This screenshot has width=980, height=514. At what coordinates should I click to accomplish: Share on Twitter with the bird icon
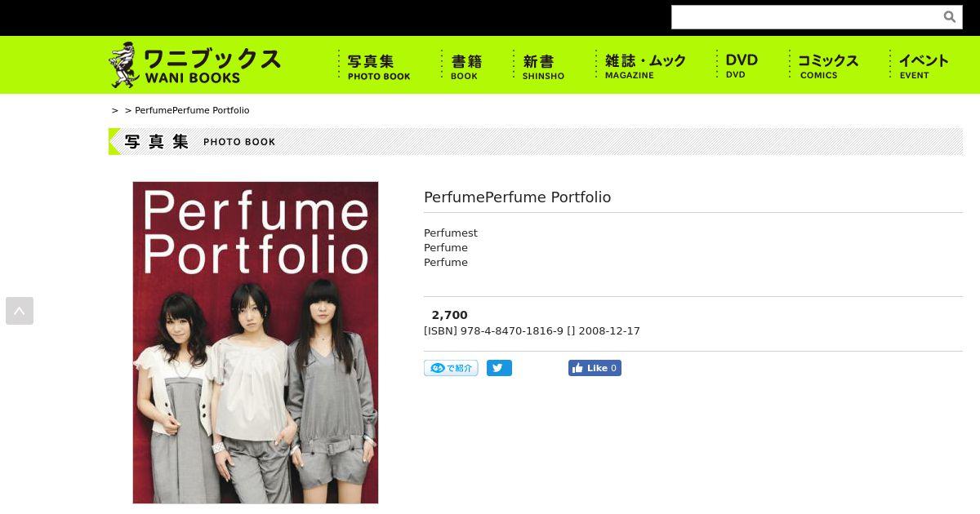(x=499, y=368)
